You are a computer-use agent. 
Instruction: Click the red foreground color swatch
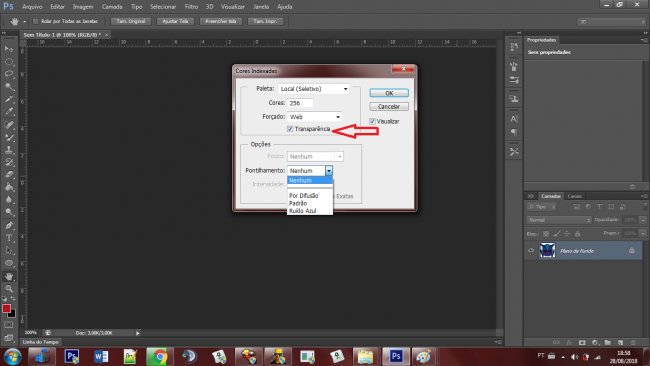coord(6,308)
